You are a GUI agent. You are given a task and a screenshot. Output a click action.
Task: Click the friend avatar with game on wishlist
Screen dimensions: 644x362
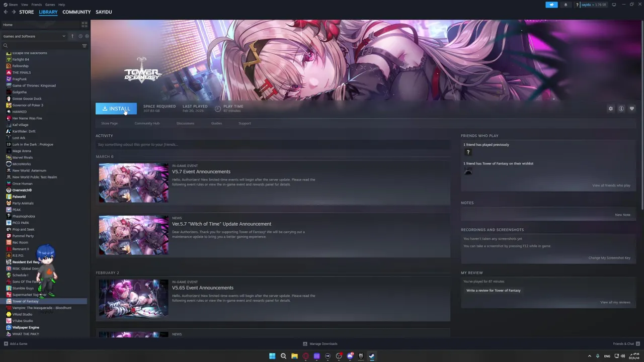click(x=468, y=171)
